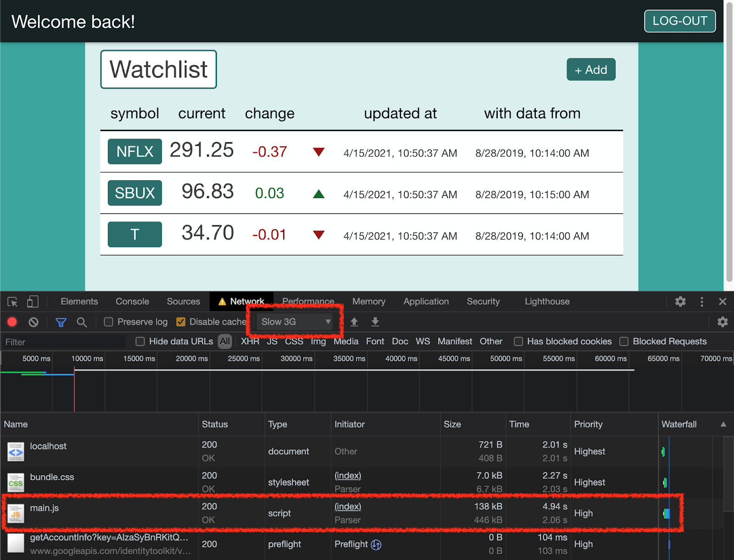Open DevTools settings gear

point(680,301)
